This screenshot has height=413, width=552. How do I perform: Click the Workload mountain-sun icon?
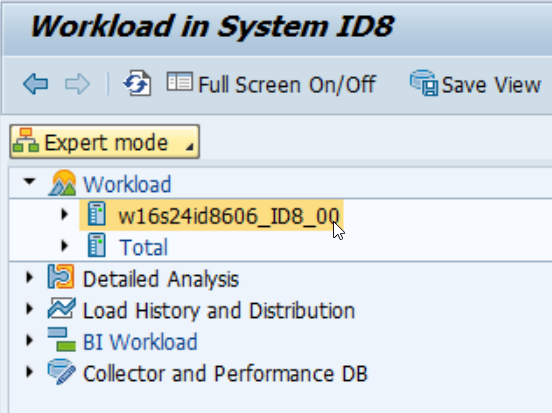tap(62, 183)
